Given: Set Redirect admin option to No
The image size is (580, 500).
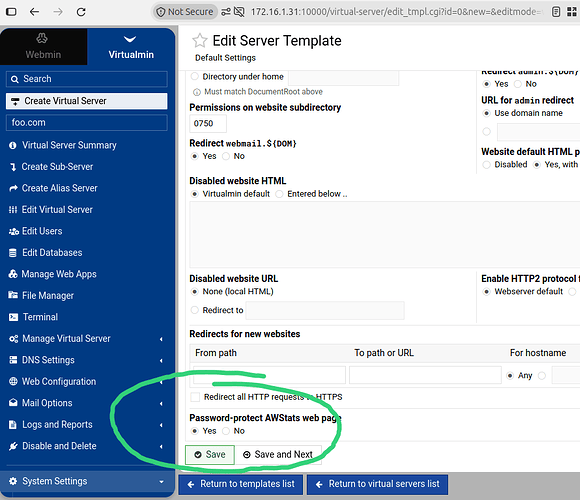Looking at the screenshot, I should click(518, 84).
